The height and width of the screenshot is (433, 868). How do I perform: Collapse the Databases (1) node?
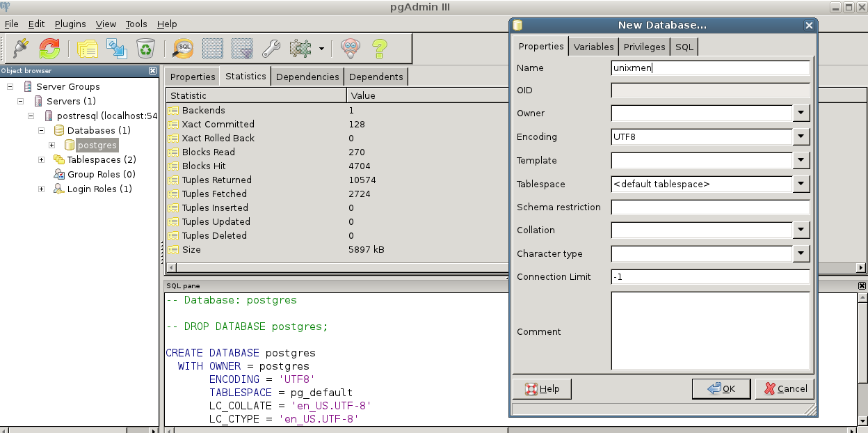[x=42, y=130]
